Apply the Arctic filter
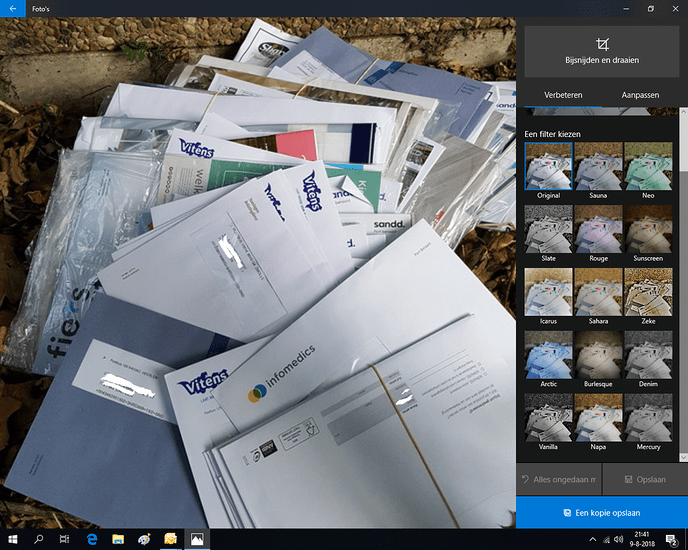The height and width of the screenshot is (550, 688). click(x=548, y=355)
